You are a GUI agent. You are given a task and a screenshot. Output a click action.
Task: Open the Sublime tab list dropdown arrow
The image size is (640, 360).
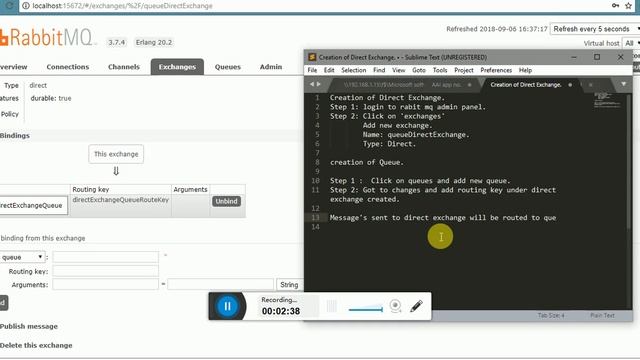(x=623, y=84)
